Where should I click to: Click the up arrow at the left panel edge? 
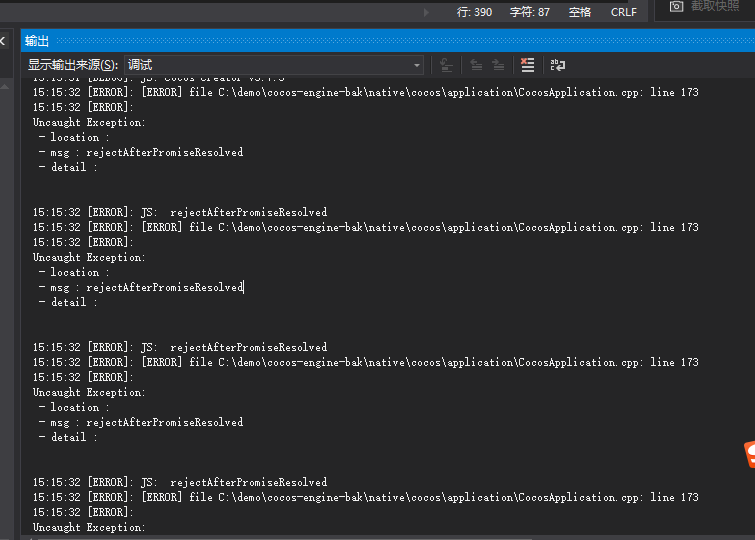(x=4, y=87)
